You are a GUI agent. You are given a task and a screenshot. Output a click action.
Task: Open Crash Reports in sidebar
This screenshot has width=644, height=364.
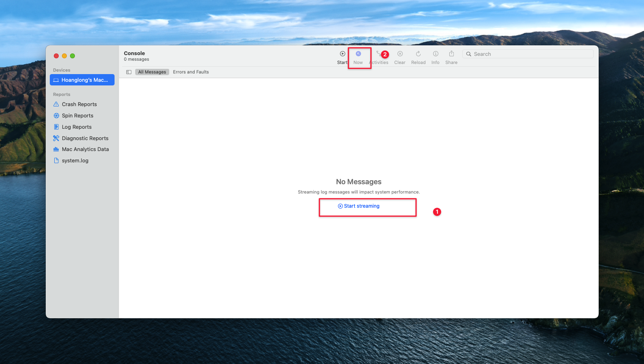click(79, 104)
